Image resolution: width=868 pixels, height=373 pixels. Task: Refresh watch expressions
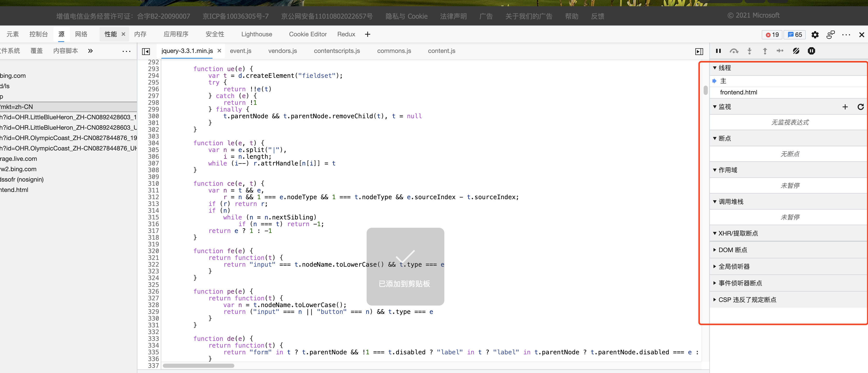click(860, 107)
